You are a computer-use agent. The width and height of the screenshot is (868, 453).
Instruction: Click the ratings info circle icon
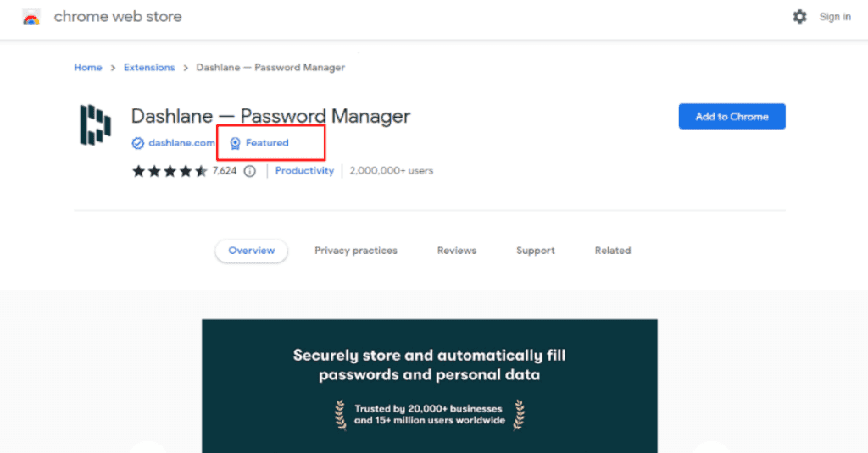(x=250, y=172)
